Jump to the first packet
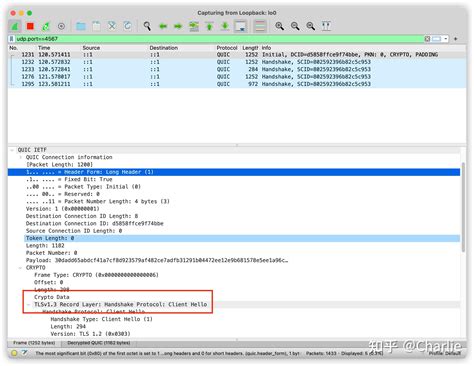The height and width of the screenshot is (366, 474). click(x=209, y=26)
